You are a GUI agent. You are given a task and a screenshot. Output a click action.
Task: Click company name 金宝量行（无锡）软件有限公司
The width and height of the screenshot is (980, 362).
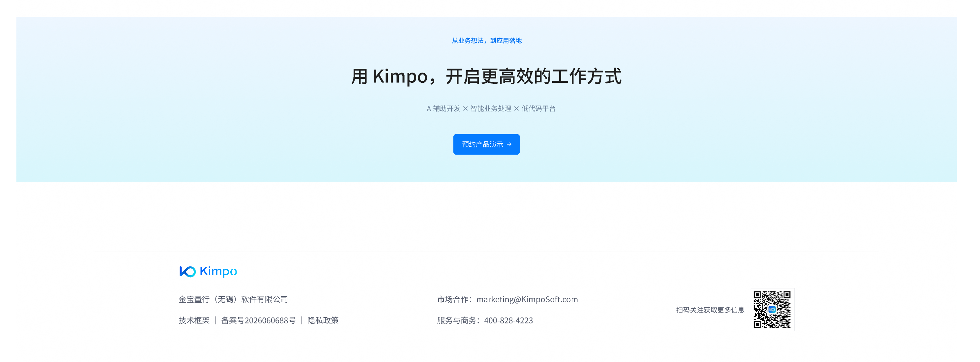pos(233,300)
